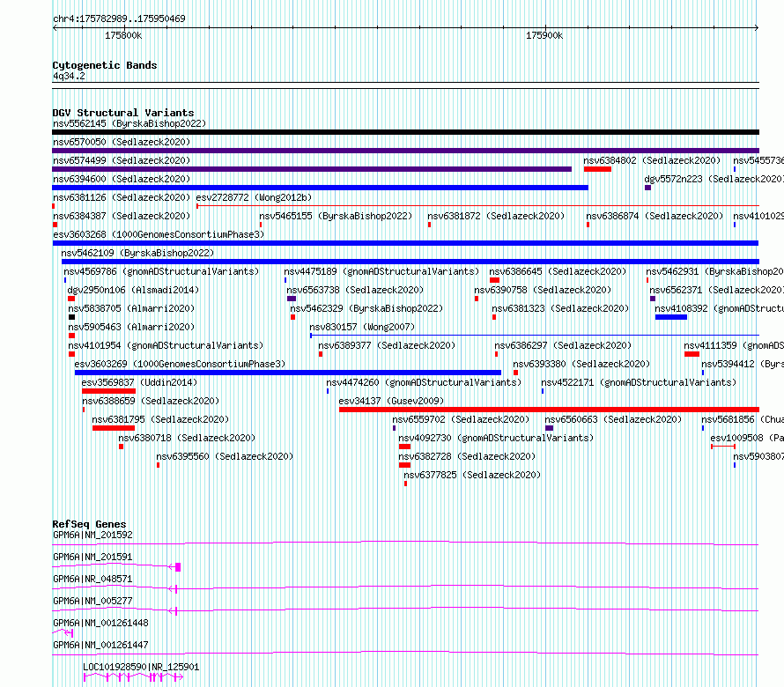Select the 4q34.2 cytogenetic band label
The image size is (784, 687).
click(69, 76)
